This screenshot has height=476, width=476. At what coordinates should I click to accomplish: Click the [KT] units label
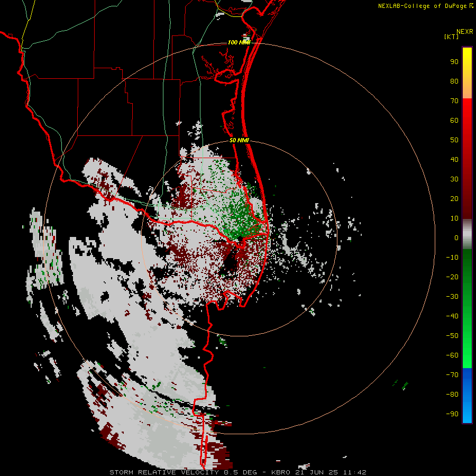(451, 36)
